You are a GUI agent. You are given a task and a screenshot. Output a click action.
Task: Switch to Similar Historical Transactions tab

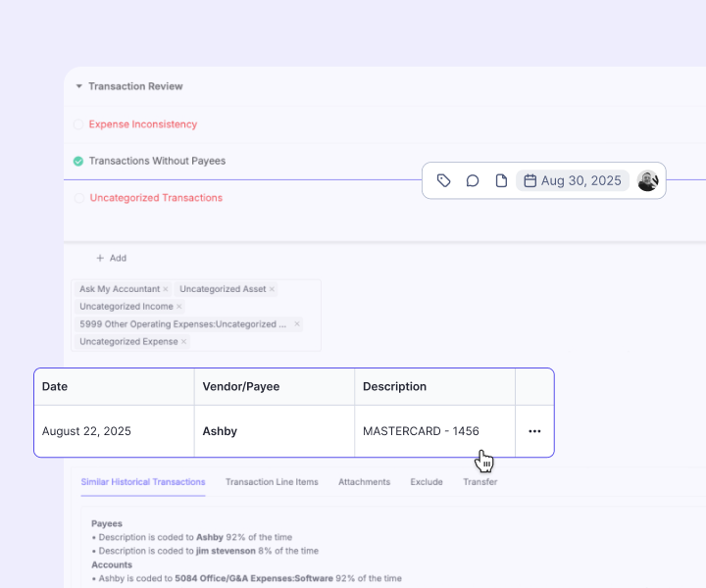[x=143, y=482]
